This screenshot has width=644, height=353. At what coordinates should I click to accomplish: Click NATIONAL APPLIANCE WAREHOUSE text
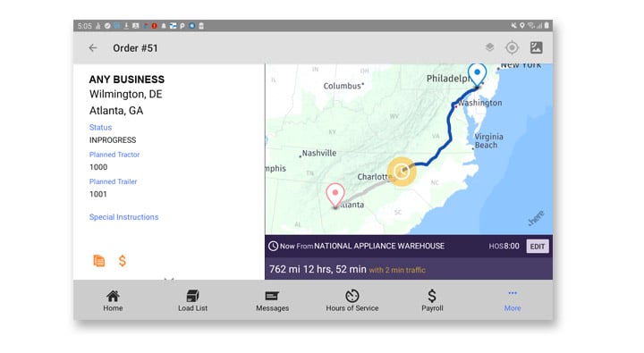[x=379, y=246]
